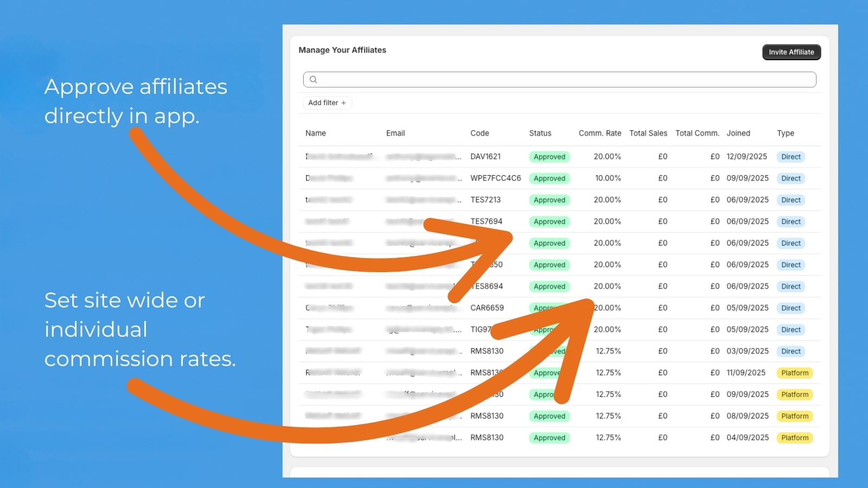868x488 pixels.
Task: Click the Manage Your Affiliates heading
Action: tap(342, 50)
